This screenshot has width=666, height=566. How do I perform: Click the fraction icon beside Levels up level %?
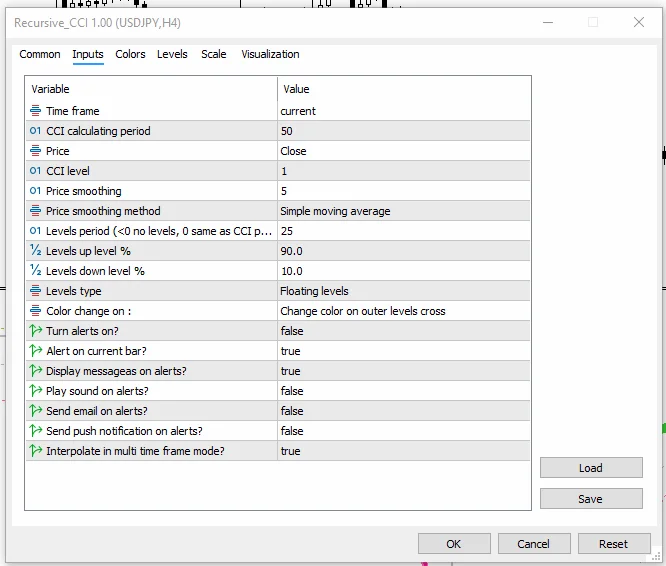coord(35,251)
